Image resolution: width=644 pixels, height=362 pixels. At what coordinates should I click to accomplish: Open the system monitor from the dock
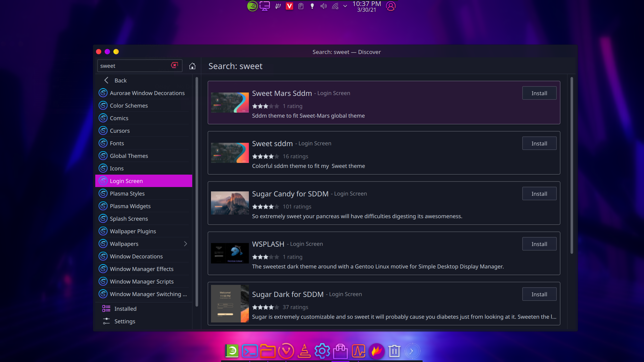pyautogui.click(x=359, y=351)
